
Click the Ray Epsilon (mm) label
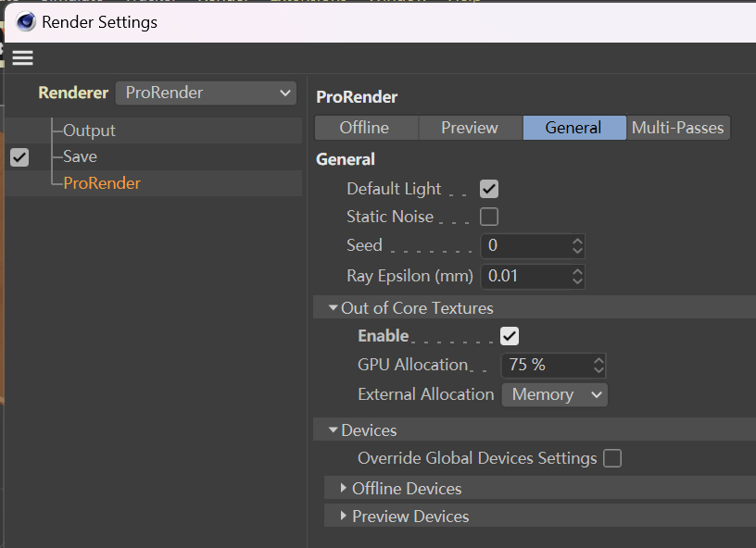point(409,277)
